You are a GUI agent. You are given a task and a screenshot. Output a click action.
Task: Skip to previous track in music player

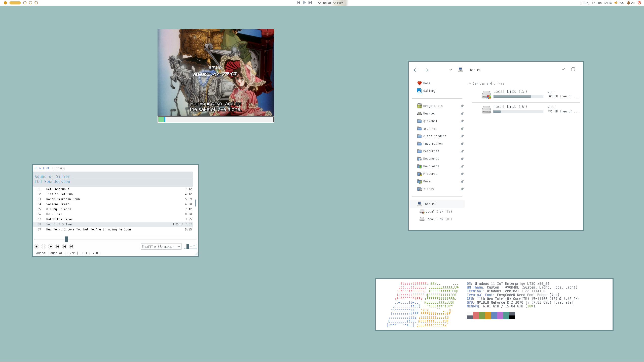coord(58,247)
